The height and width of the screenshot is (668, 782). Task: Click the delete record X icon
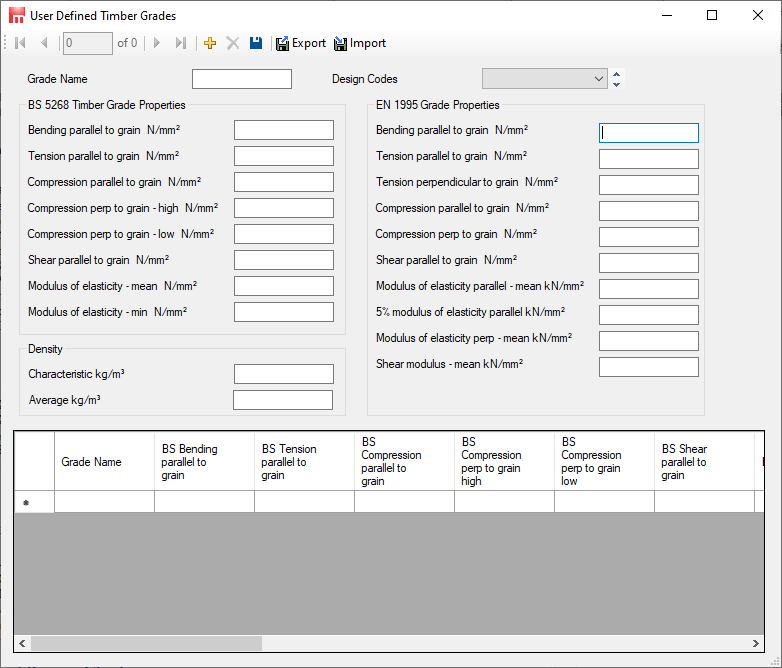pyautogui.click(x=232, y=43)
